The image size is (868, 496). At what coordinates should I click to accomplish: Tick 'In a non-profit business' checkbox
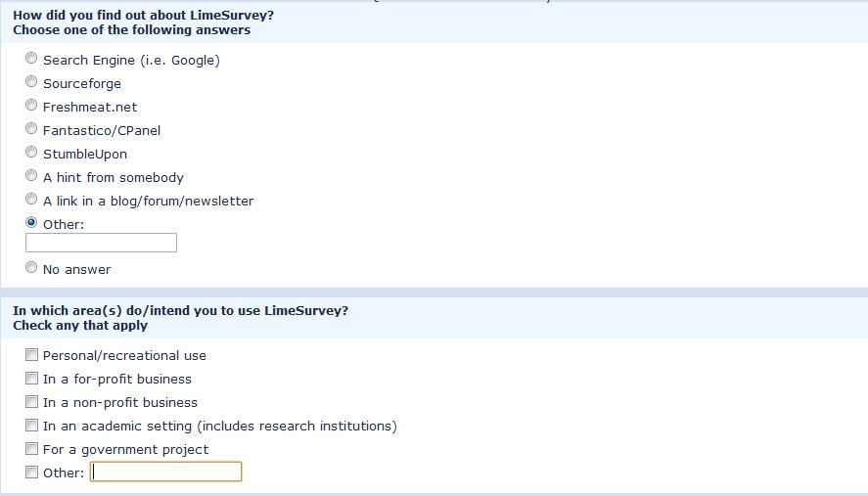point(32,402)
